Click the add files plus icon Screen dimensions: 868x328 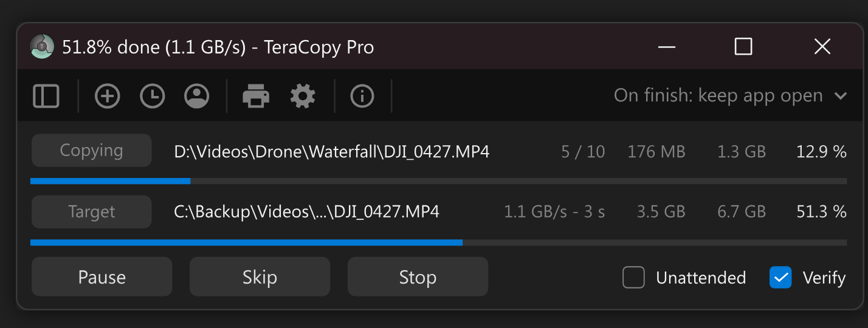[108, 96]
